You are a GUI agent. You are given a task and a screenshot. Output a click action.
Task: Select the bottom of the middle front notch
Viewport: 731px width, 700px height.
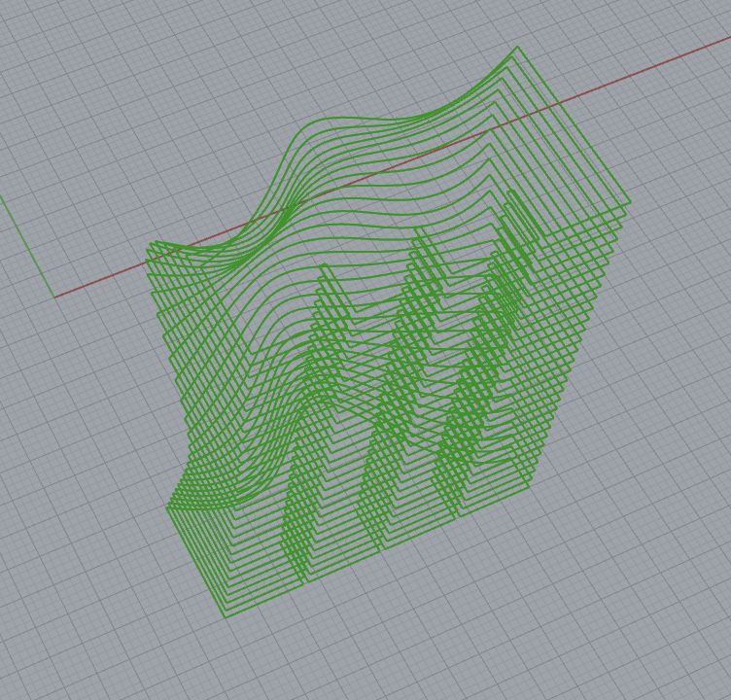382,549
